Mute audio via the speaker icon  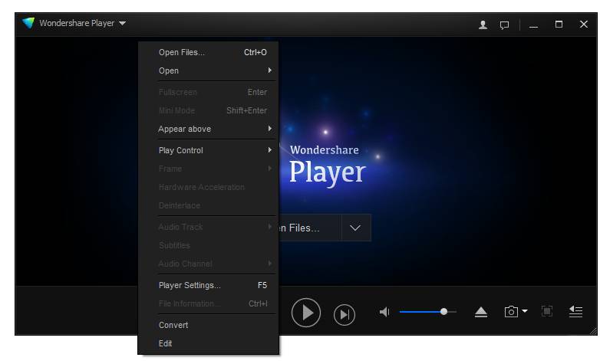(384, 312)
